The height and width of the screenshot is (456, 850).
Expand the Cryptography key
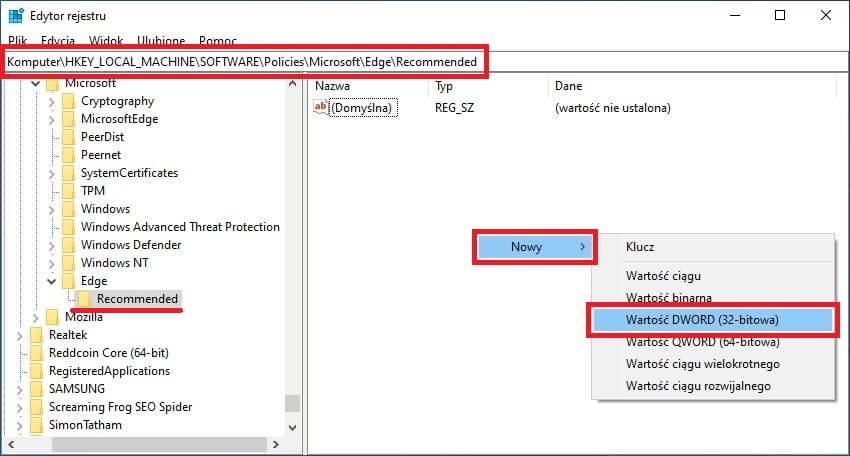[x=51, y=102]
